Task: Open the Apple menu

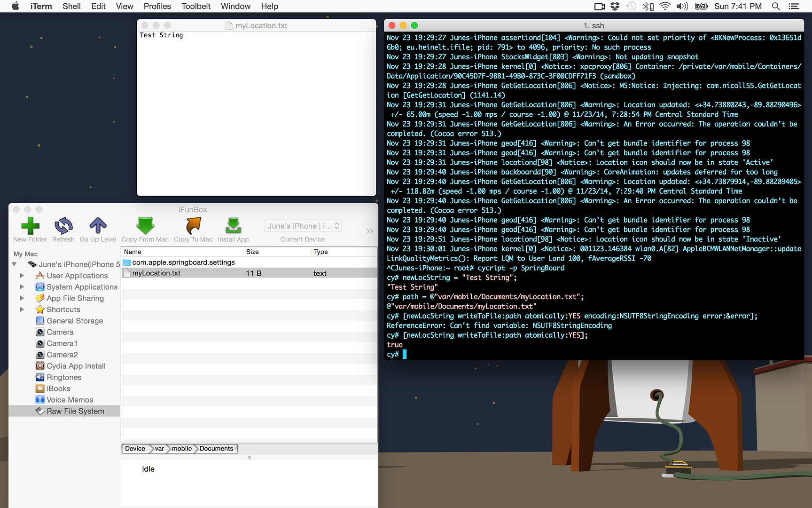Action: (x=16, y=6)
